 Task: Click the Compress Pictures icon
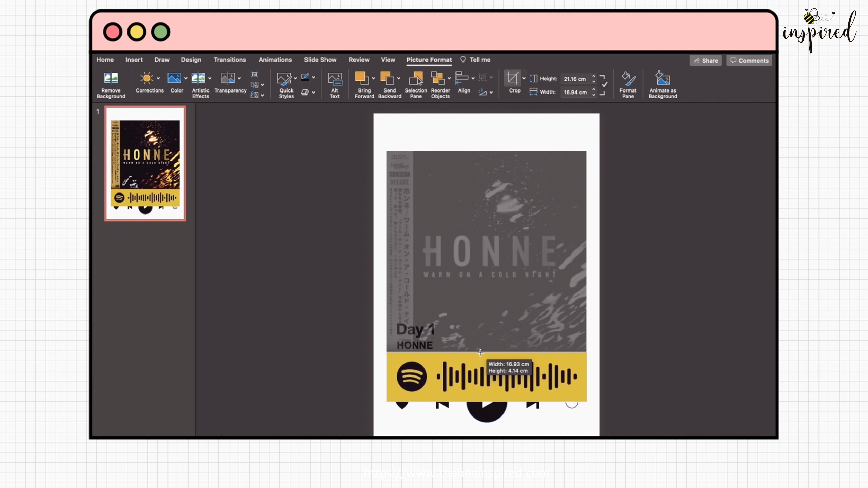(x=254, y=74)
